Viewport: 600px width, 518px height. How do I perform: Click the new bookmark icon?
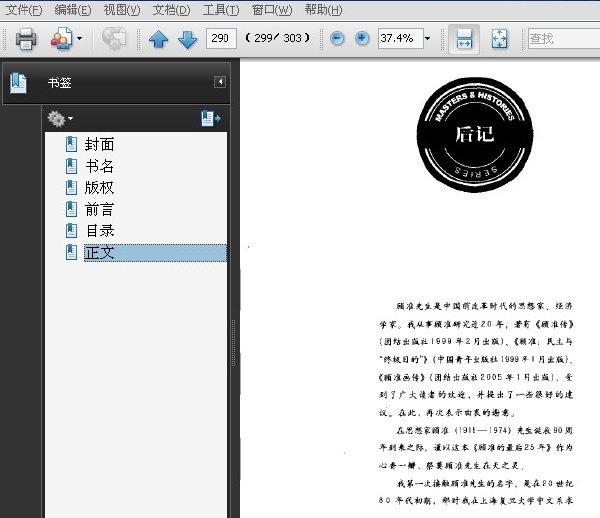click(x=211, y=118)
